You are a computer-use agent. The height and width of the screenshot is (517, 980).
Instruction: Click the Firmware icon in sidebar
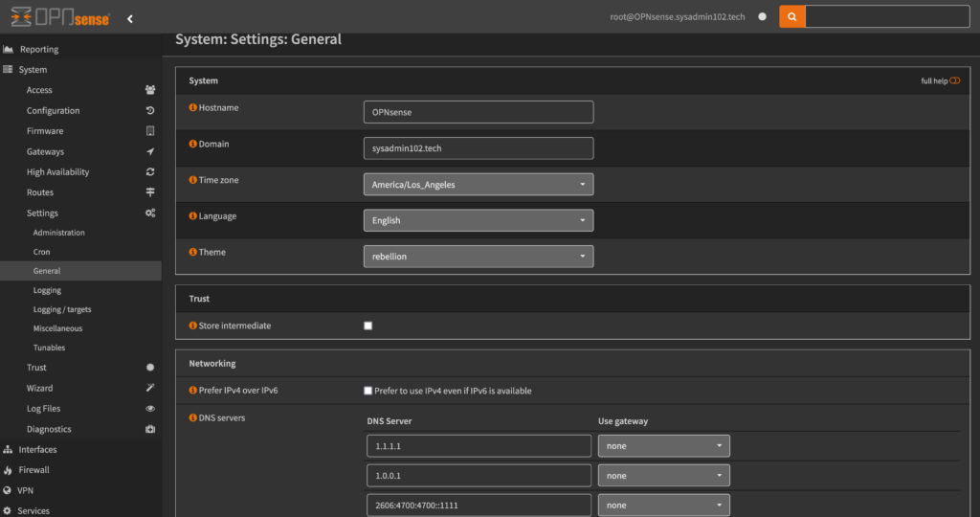(150, 131)
